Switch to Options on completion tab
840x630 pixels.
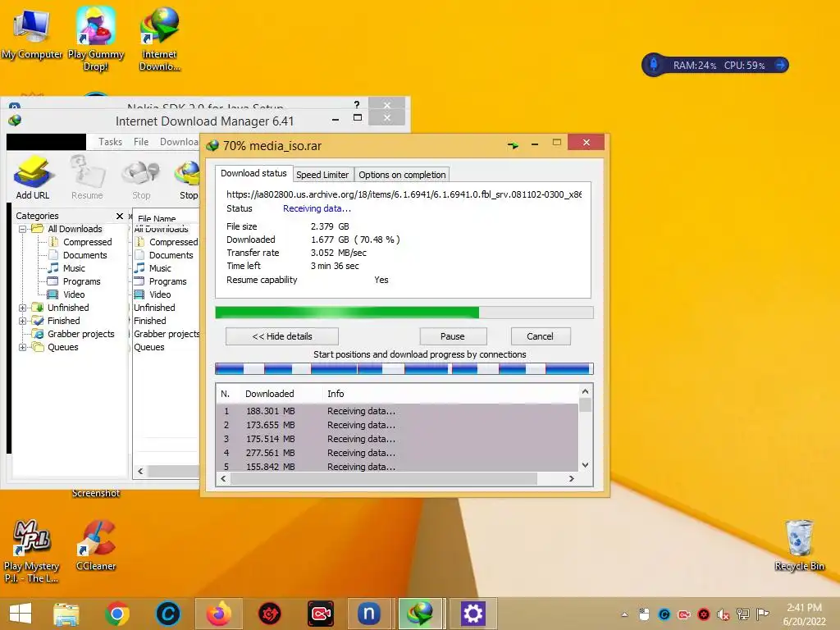(x=402, y=175)
